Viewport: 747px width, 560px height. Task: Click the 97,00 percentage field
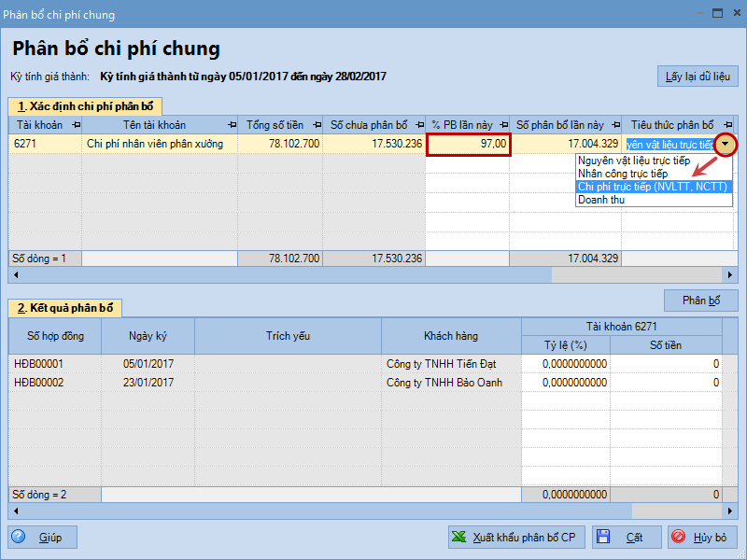coord(469,144)
